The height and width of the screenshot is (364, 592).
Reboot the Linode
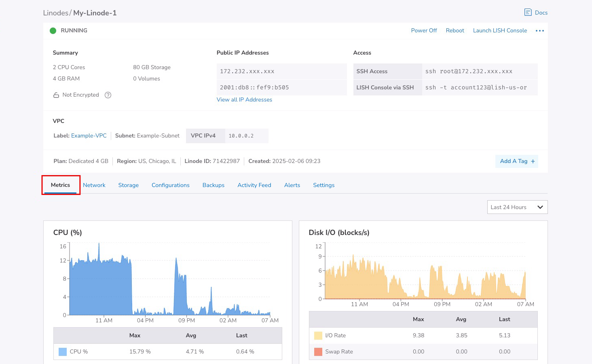[455, 31]
